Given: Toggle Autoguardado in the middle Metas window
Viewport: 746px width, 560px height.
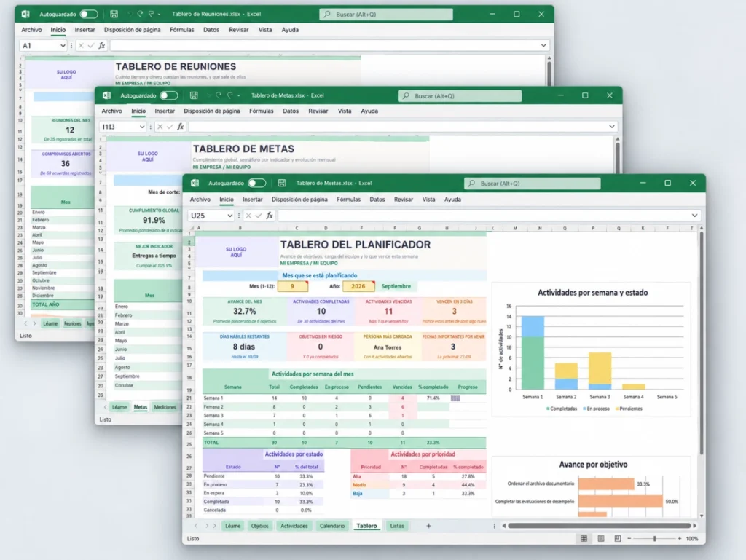Looking at the screenshot, I should (x=169, y=95).
